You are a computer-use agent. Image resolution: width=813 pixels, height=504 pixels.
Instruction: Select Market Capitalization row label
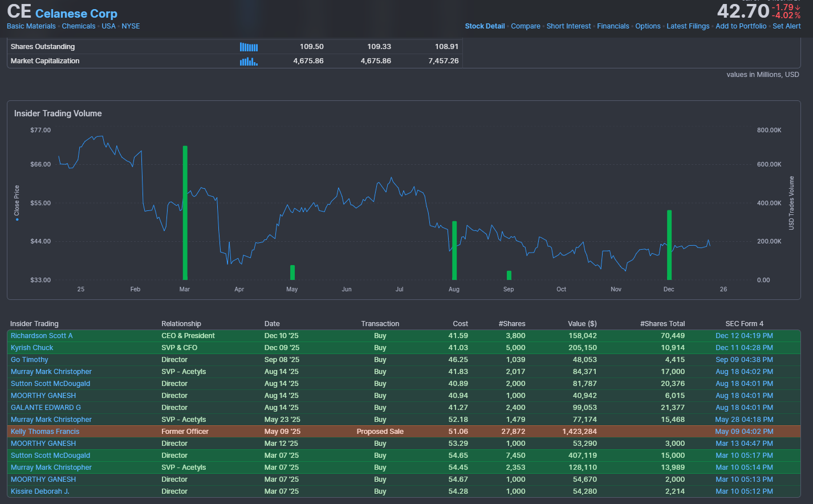tap(45, 61)
